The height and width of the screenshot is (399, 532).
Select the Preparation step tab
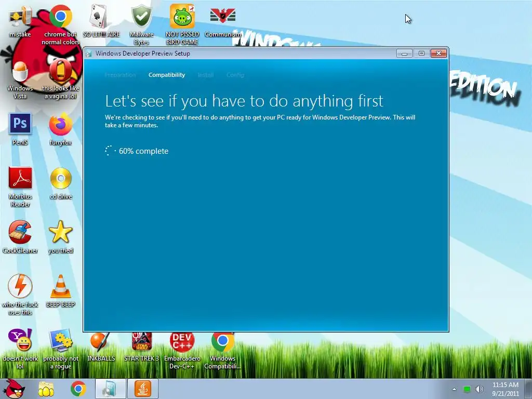[x=120, y=75]
